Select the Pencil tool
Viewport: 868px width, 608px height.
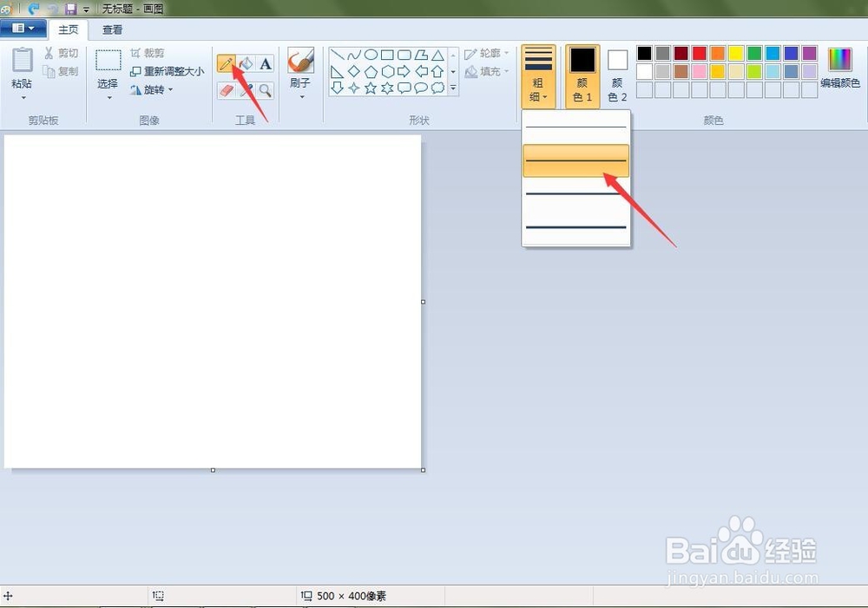[x=226, y=64]
